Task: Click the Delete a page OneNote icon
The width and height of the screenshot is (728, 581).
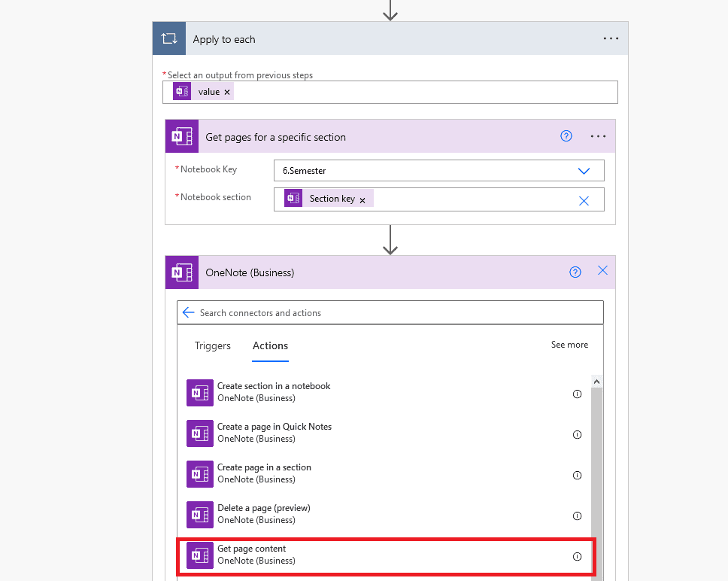Action: (200, 515)
